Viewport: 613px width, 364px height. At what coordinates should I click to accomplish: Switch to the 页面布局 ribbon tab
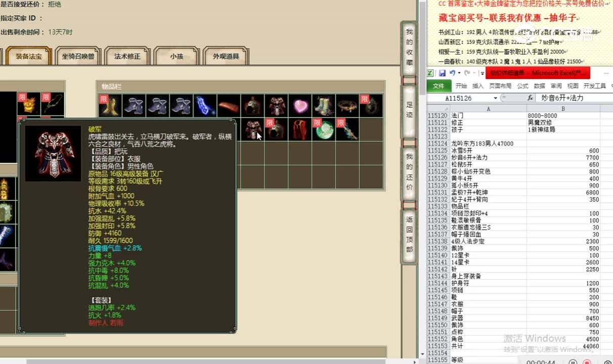[500, 86]
